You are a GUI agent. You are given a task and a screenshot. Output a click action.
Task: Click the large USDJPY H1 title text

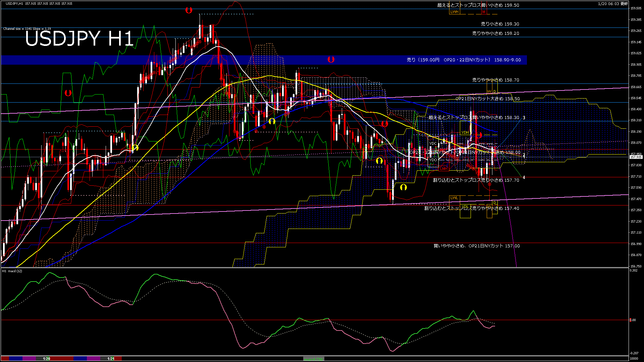coord(79,39)
